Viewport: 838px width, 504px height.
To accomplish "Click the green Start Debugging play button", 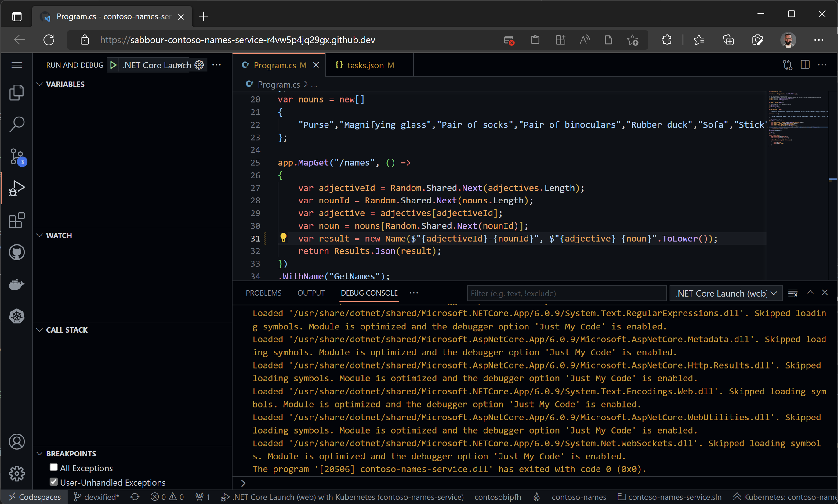I will click(113, 65).
